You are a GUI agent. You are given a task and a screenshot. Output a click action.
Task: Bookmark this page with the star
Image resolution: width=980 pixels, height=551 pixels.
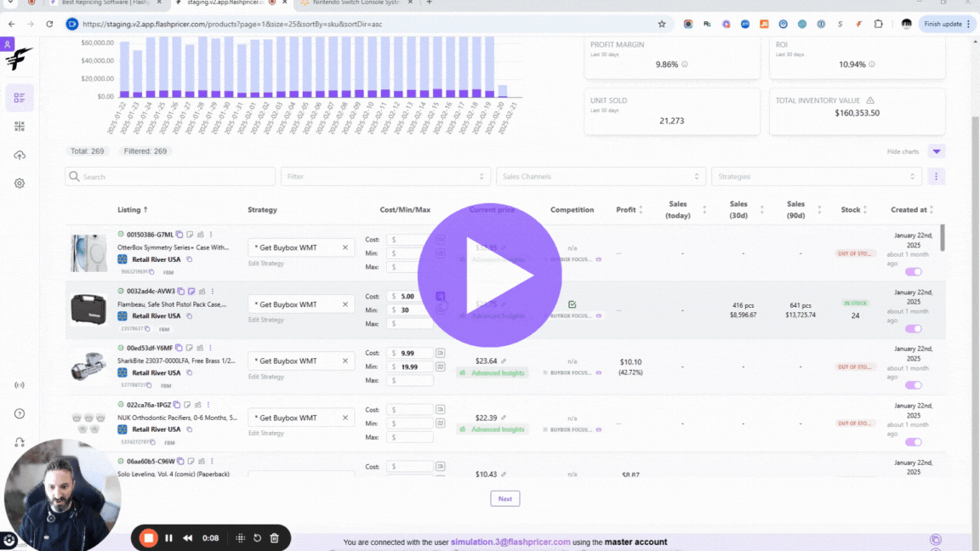click(662, 24)
